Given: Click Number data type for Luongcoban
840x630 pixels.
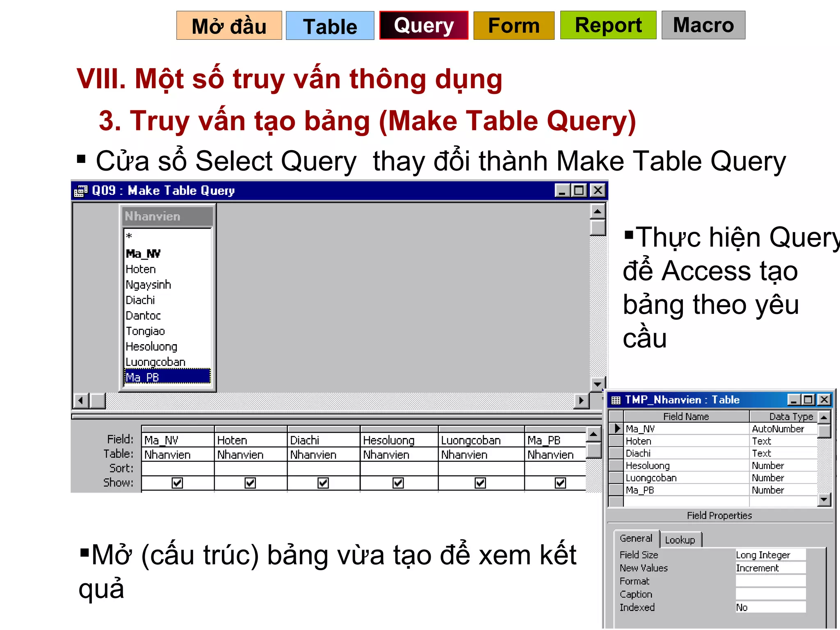Looking at the screenshot, I should click(x=783, y=478).
